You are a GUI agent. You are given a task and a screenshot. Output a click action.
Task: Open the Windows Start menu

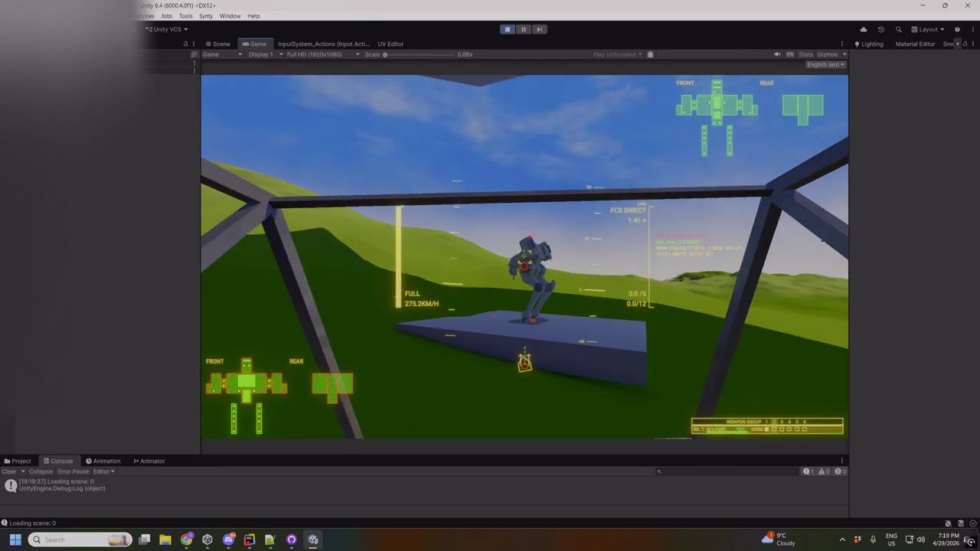[x=15, y=540]
